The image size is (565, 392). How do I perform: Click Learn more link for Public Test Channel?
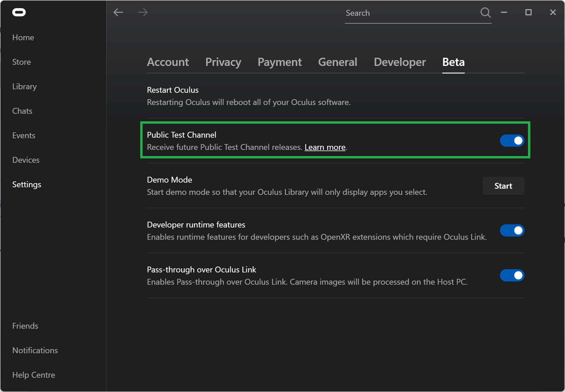click(325, 147)
